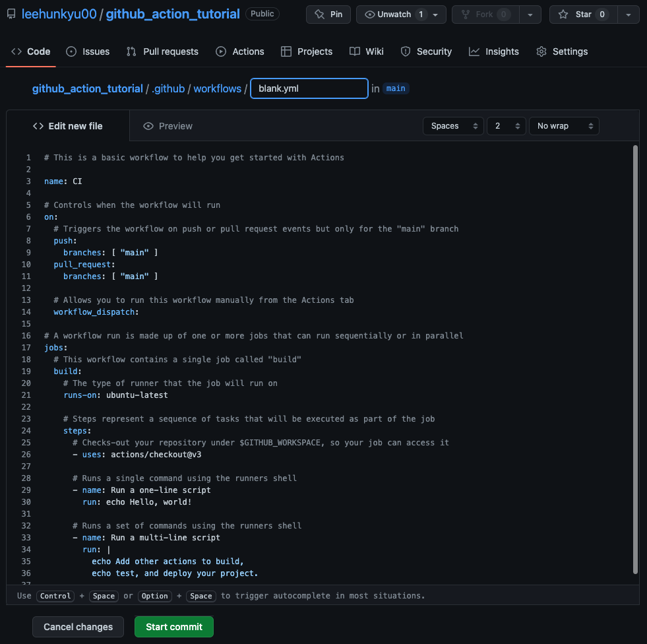Click the Cancel changes button
The width and height of the screenshot is (647, 644).
tap(78, 627)
